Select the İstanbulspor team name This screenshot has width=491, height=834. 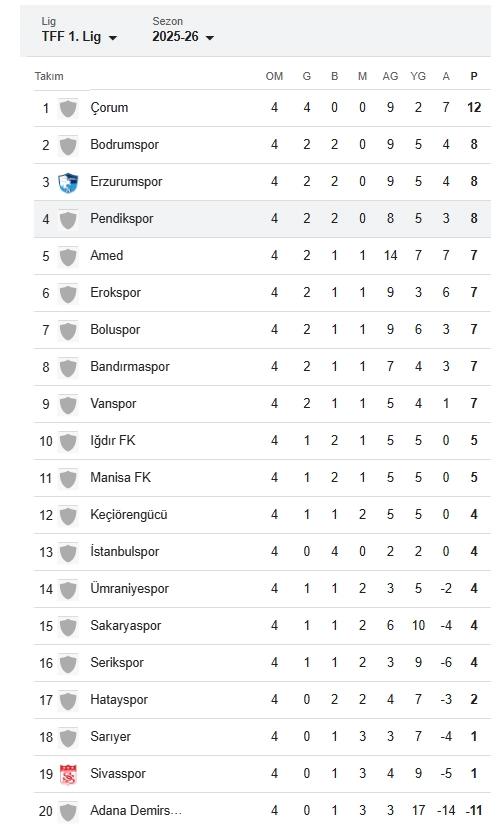pyautogui.click(x=124, y=552)
